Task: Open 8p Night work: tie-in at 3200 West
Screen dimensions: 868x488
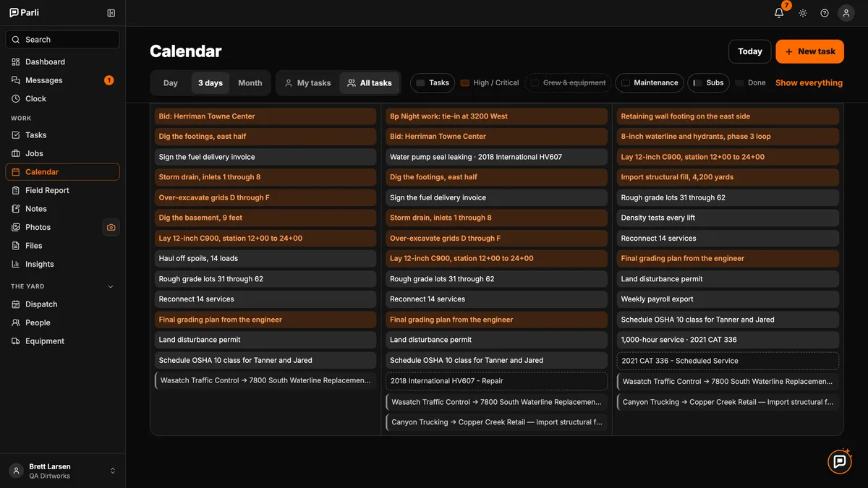Action: click(x=496, y=116)
